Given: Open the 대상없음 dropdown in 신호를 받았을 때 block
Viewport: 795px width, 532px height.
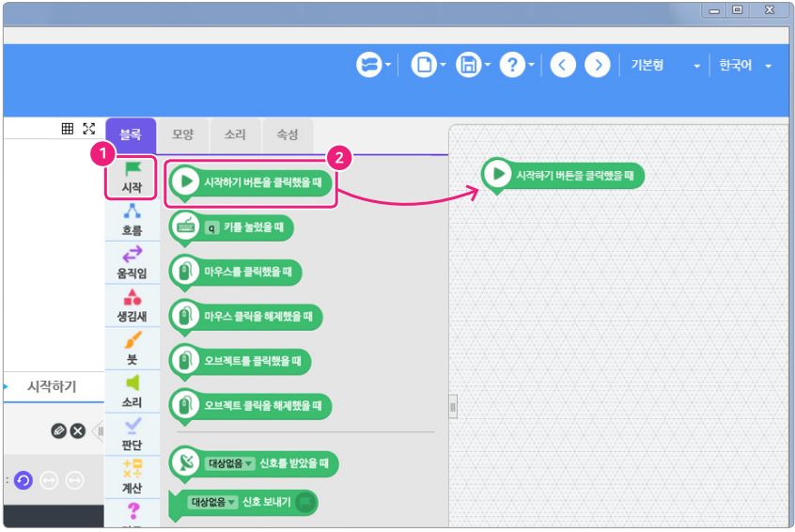Looking at the screenshot, I should click(x=231, y=463).
